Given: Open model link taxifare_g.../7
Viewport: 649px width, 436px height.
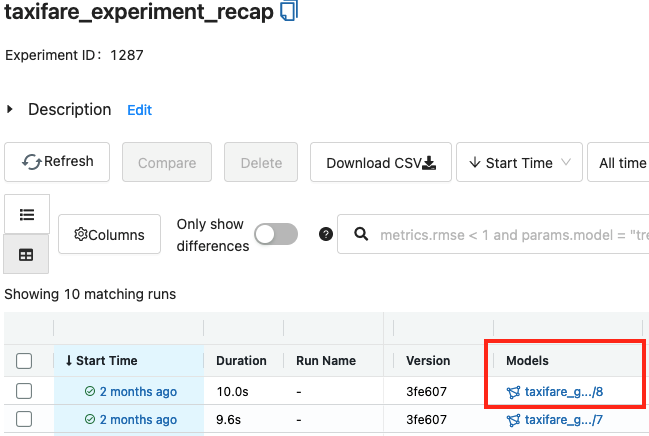Looking at the screenshot, I should 564,419.
